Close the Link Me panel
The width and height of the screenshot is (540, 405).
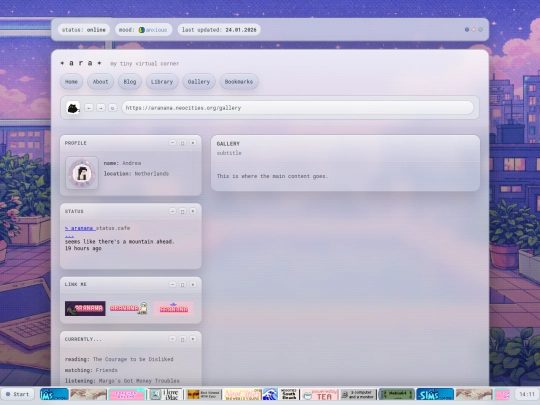point(193,284)
